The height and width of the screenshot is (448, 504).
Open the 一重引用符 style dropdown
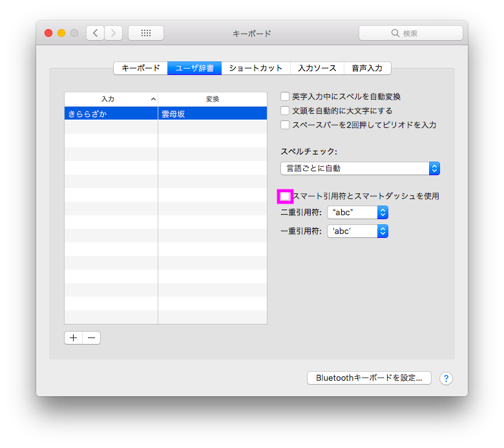[x=357, y=231]
